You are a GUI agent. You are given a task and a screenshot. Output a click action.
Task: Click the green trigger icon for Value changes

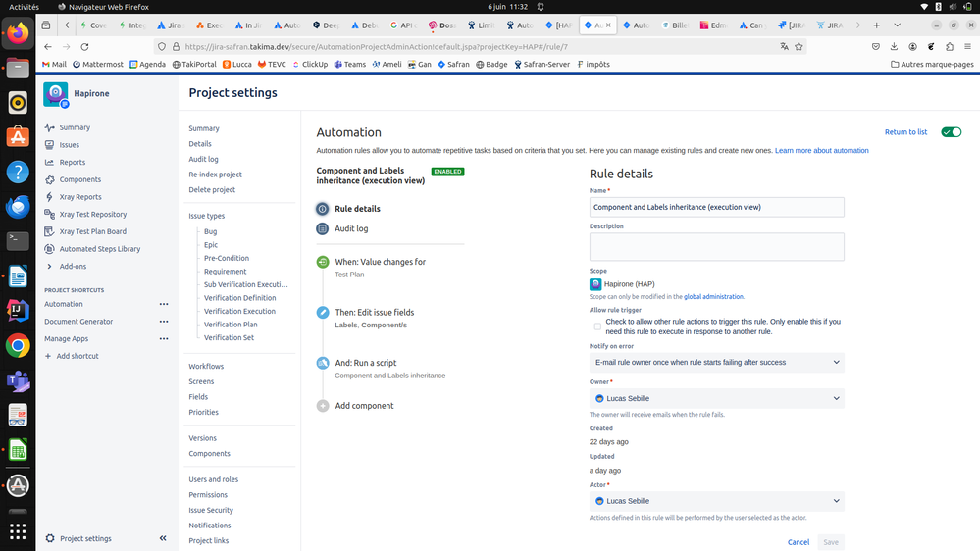click(323, 263)
